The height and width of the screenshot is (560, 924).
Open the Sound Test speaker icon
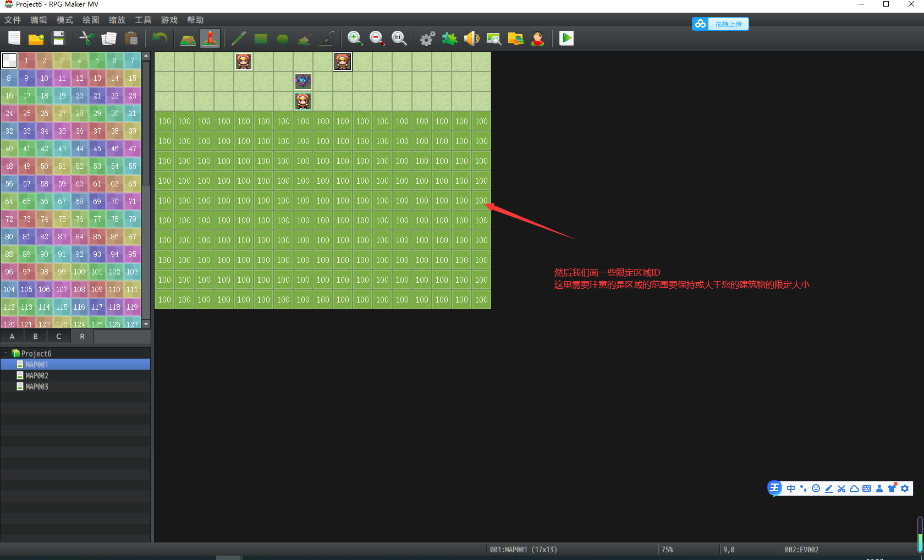(x=472, y=39)
